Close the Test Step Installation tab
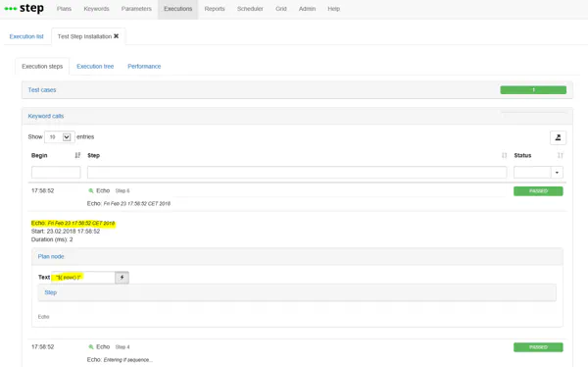 [117, 36]
